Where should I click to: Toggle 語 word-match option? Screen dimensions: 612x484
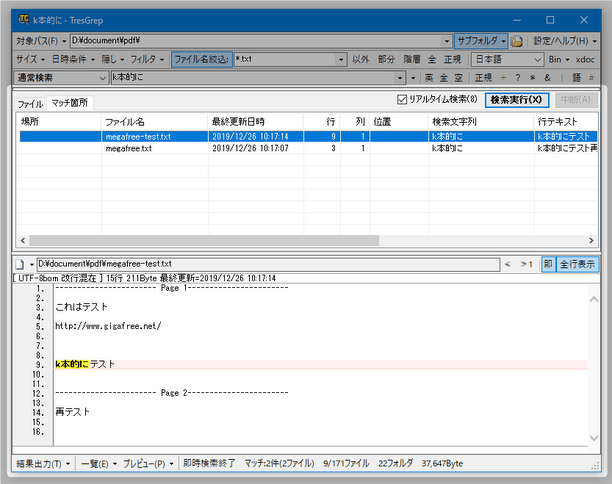point(577,78)
